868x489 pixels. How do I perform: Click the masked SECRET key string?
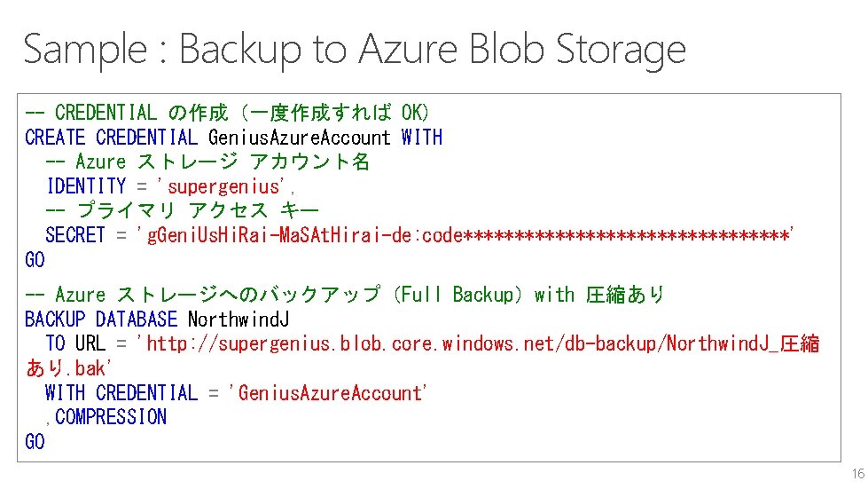(x=466, y=235)
